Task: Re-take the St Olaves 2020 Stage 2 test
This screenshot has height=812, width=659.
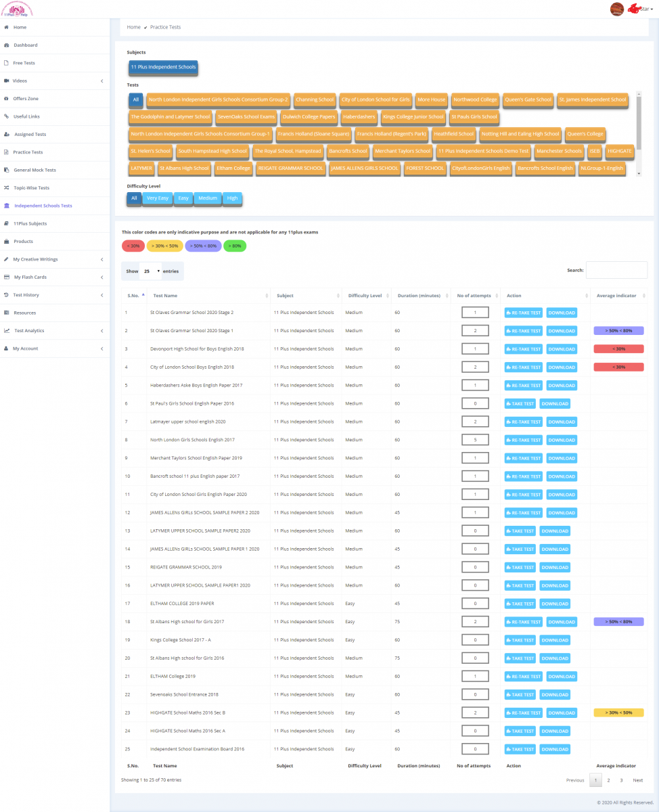Action: (x=524, y=313)
